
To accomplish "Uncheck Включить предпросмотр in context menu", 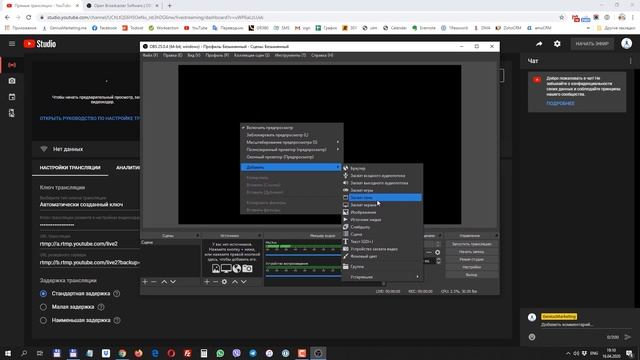I will tap(291, 128).
